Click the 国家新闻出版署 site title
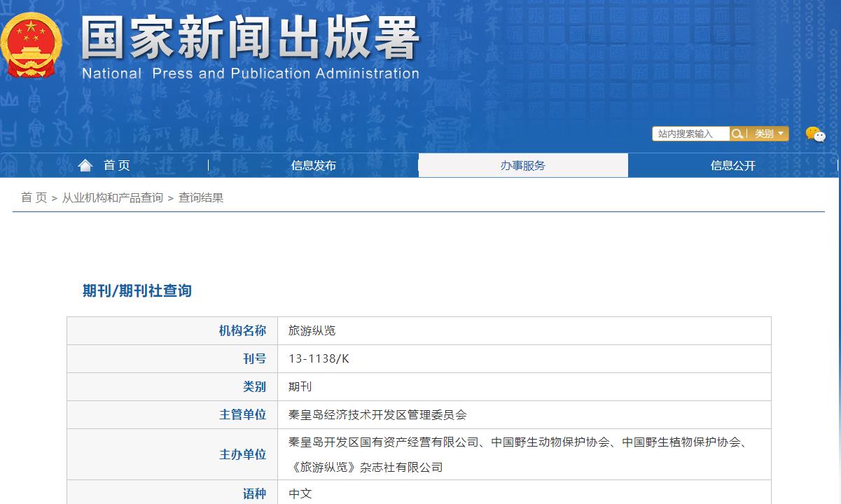Viewport: 841px width, 504px height. tap(250, 38)
